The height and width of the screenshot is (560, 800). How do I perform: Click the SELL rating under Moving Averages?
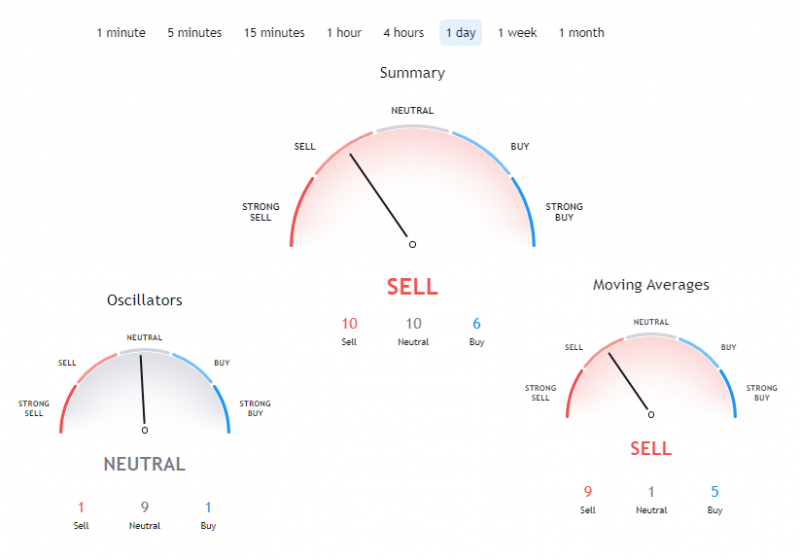[x=651, y=449]
